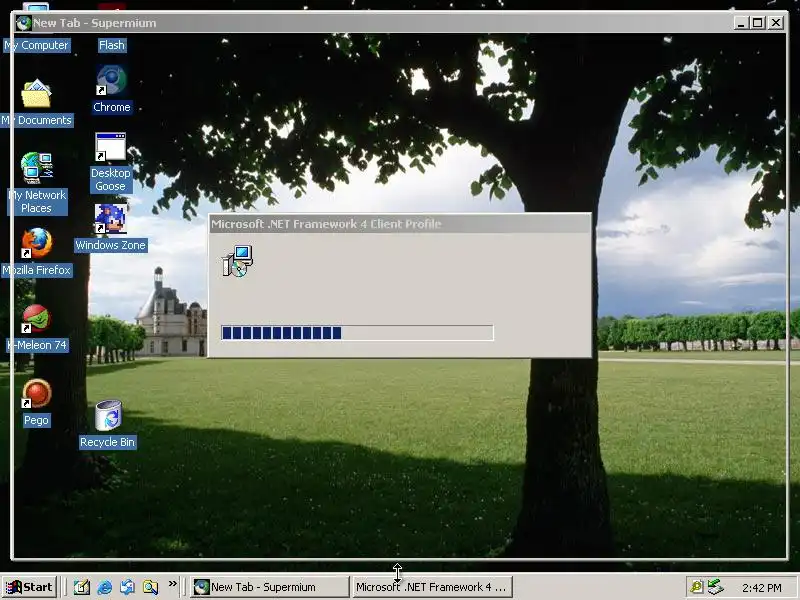Switch to New Tab - Supermium taskbar button

coord(269,587)
